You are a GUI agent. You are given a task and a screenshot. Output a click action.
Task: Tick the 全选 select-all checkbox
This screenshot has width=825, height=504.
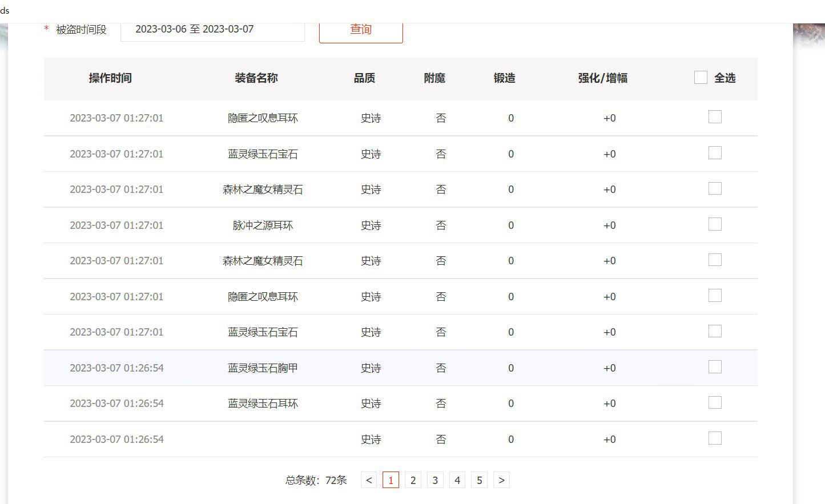pos(701,78)
